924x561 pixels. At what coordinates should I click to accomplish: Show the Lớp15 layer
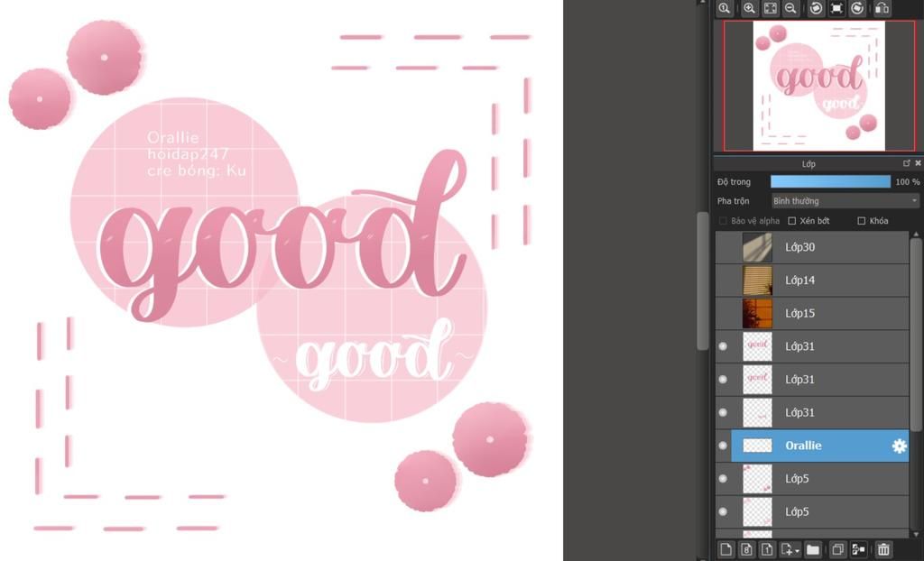coord(723,313)
